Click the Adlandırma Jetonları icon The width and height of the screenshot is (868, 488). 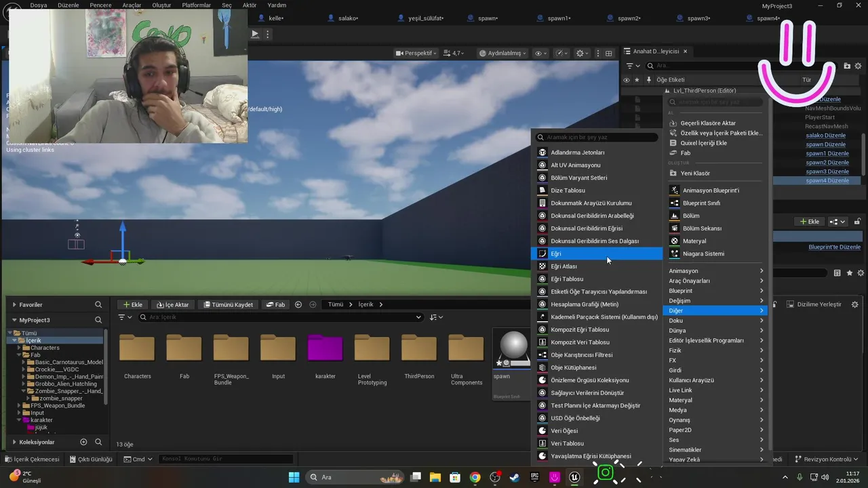pyautogui.click(x=542, y=152)
